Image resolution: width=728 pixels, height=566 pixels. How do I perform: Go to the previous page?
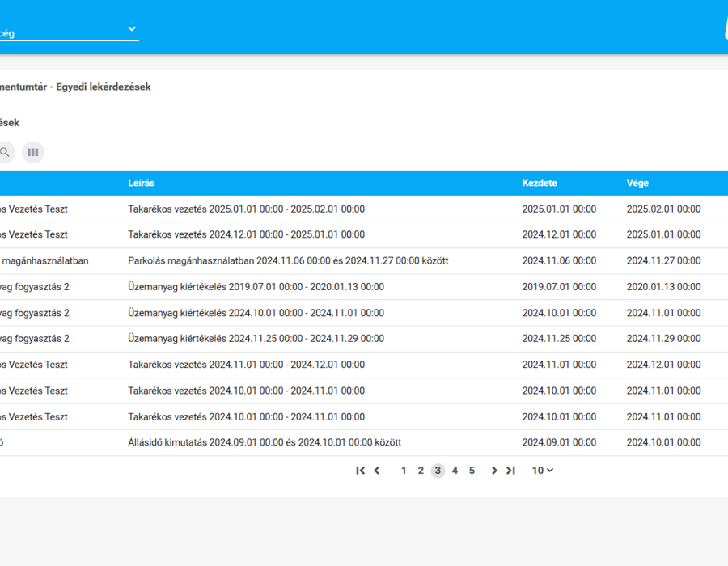pyautogui.click(x=377, y=471)
